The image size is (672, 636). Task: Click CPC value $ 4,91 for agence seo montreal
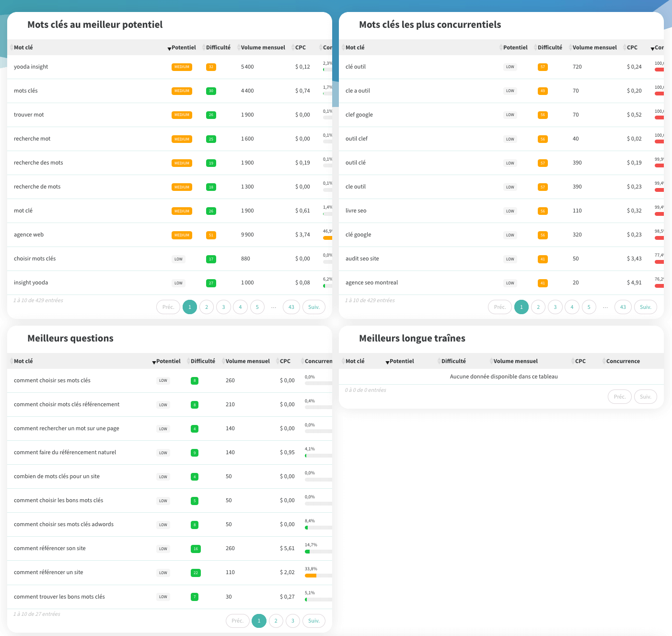pyautogui.click(x=634, y=283)
